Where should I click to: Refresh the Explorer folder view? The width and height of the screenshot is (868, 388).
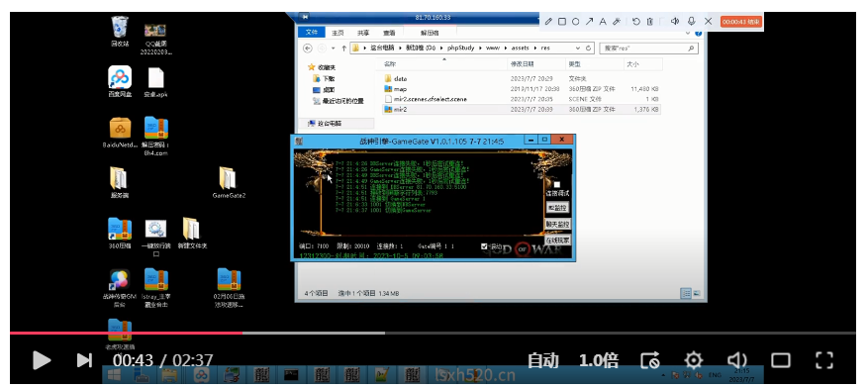[x=589, y=48]
